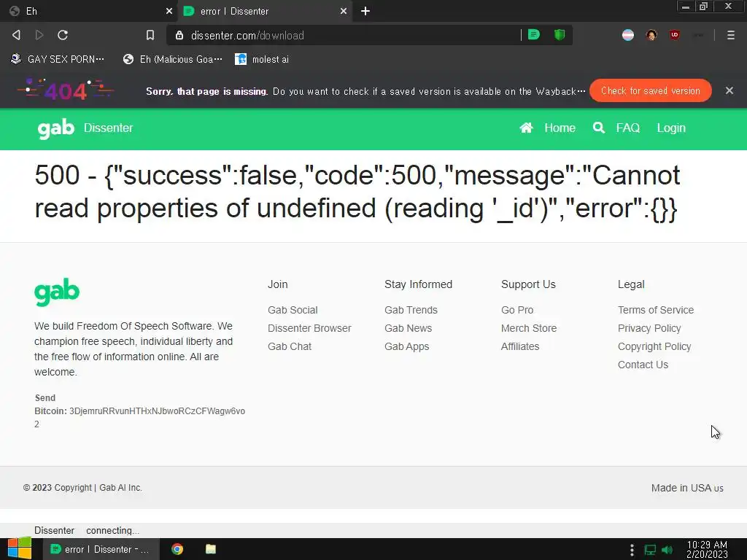The width and height of the screenshot is (747, 560).
Task: Open Affiliates link
Action: (519, 346)
